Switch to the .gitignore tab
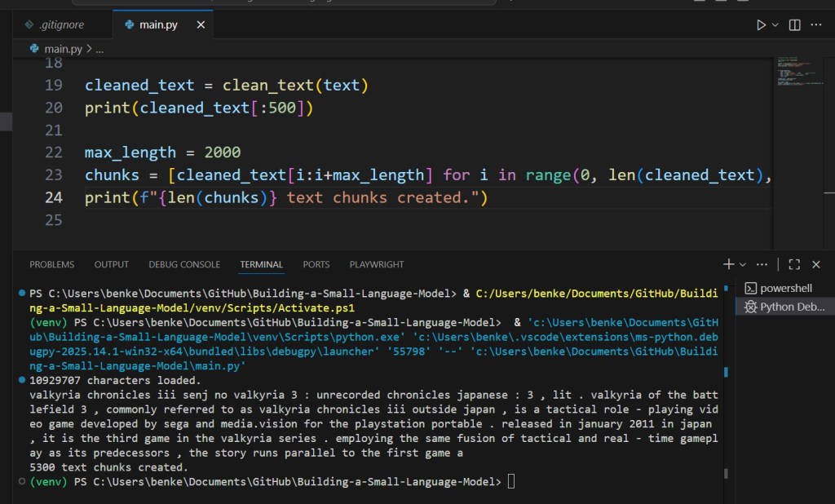The width and height of the screenshot is (835, 504). pyautogui.click(x=55, y=24)
